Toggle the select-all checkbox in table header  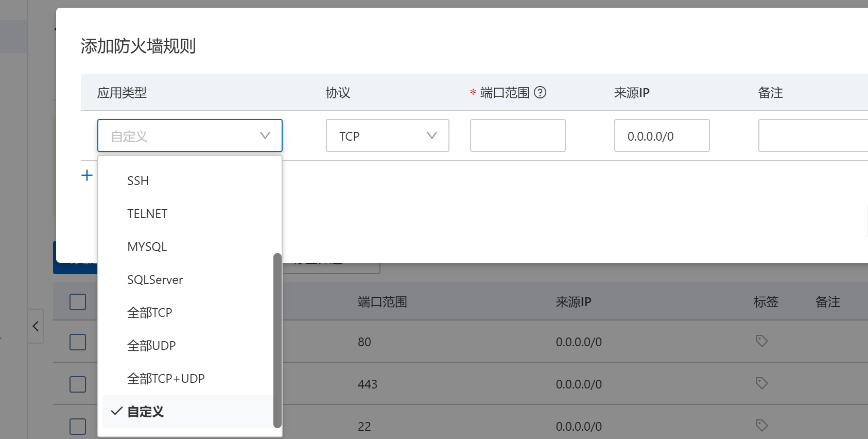tap(78, 302)
